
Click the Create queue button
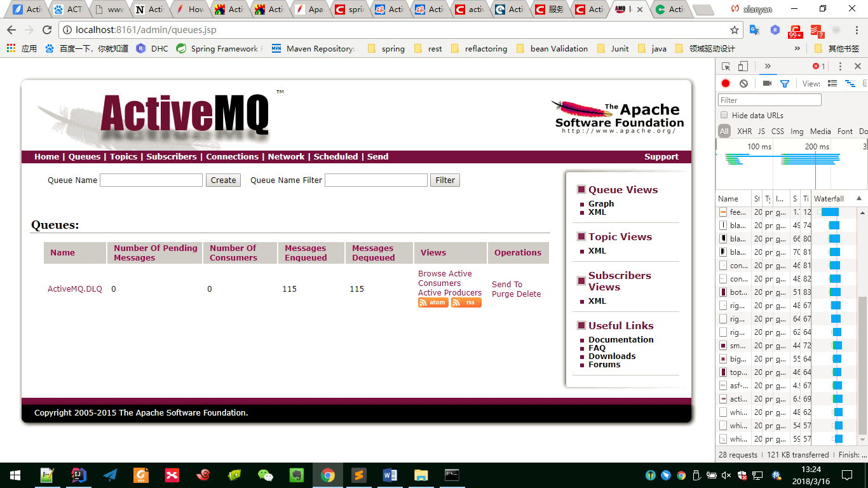[x=223, y=180]
